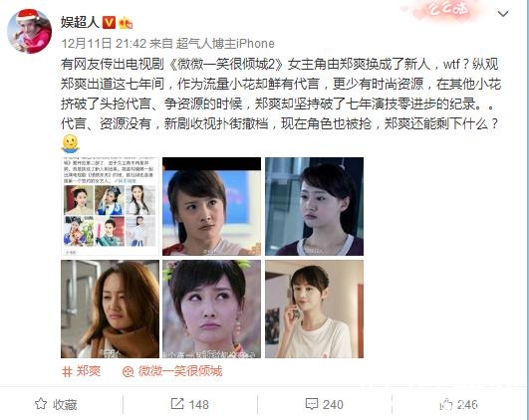Open the thumbnail of woman in purple top

click(x=314, y=206)
